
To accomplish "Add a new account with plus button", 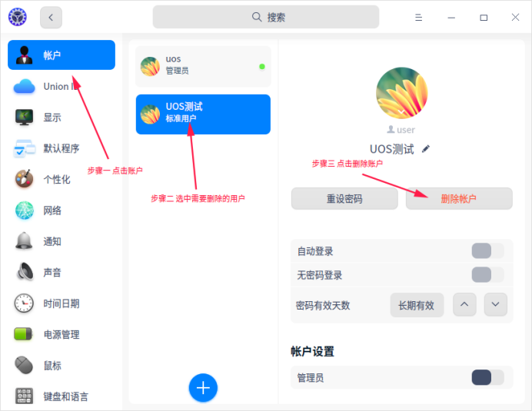I will click(203, 388).
